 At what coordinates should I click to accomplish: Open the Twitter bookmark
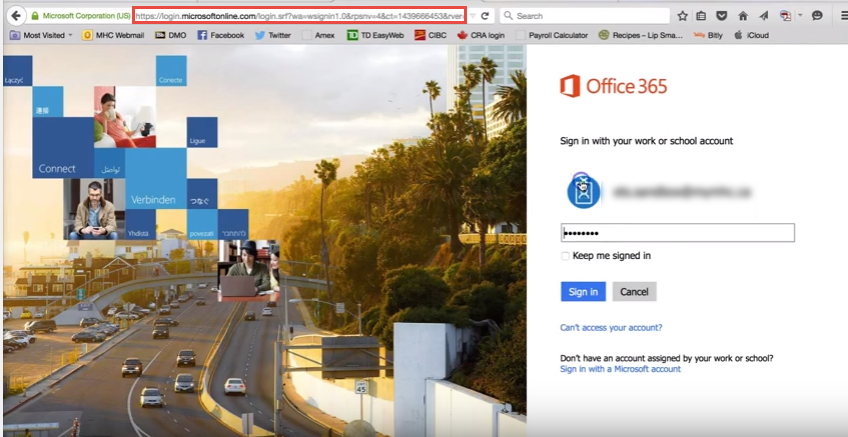273,35
